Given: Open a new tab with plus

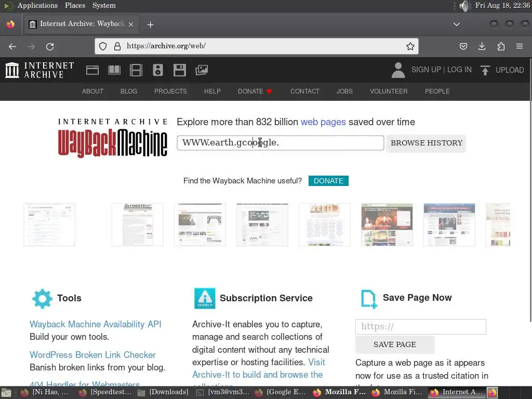Looking at the screenshot, I should tap(150, 24).
